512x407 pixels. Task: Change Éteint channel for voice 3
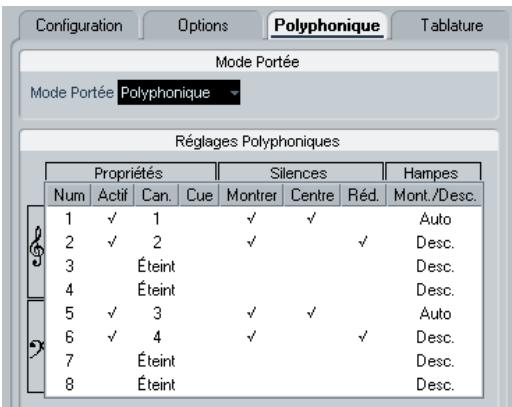(x=156, y=266)
